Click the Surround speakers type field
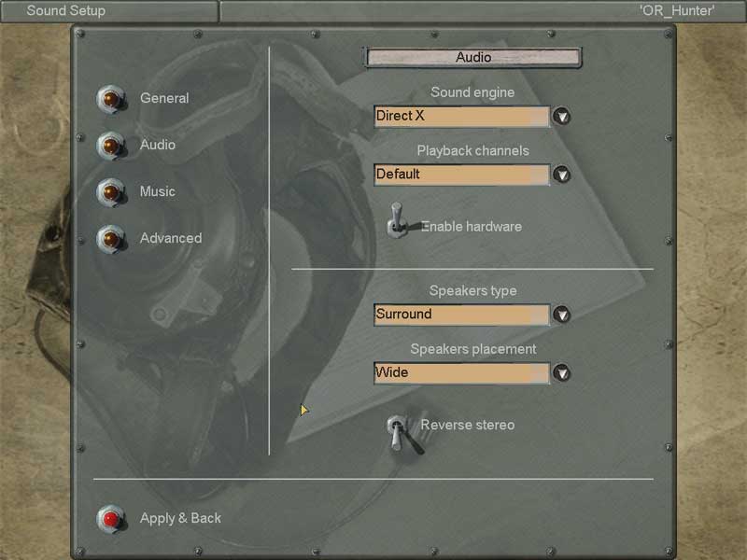 pyautogui.click(x=461, y=315)
